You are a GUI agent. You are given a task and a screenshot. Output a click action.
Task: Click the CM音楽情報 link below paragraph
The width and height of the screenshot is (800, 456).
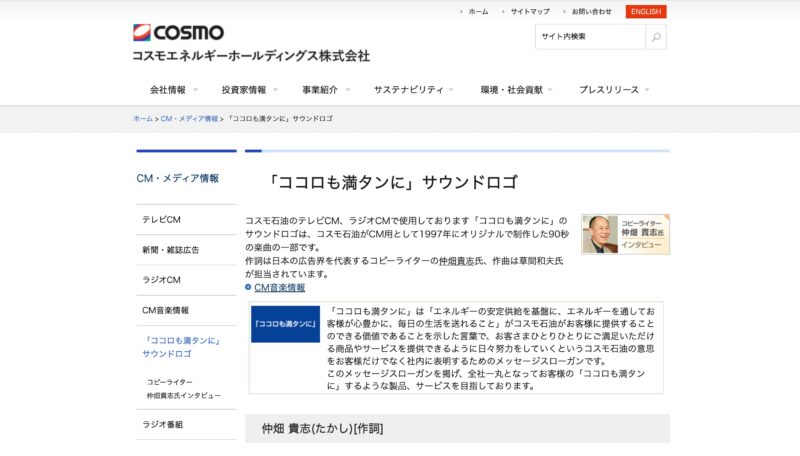tap(280, 288)
